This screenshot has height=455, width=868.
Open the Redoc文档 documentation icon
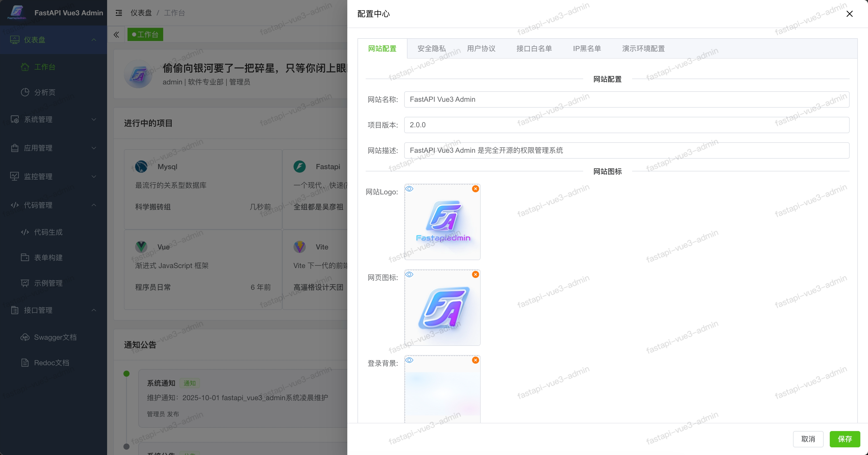coord(24,363)
